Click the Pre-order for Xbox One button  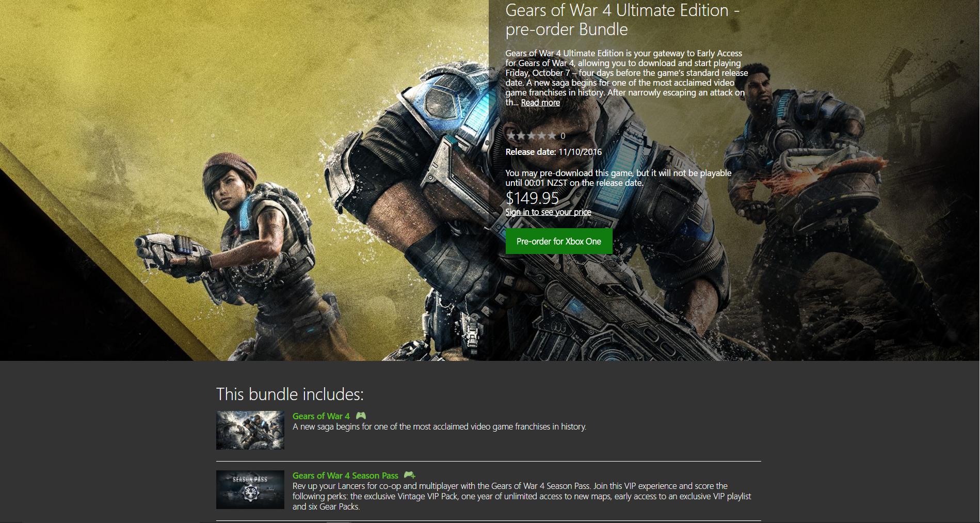(x=559, y=241)
